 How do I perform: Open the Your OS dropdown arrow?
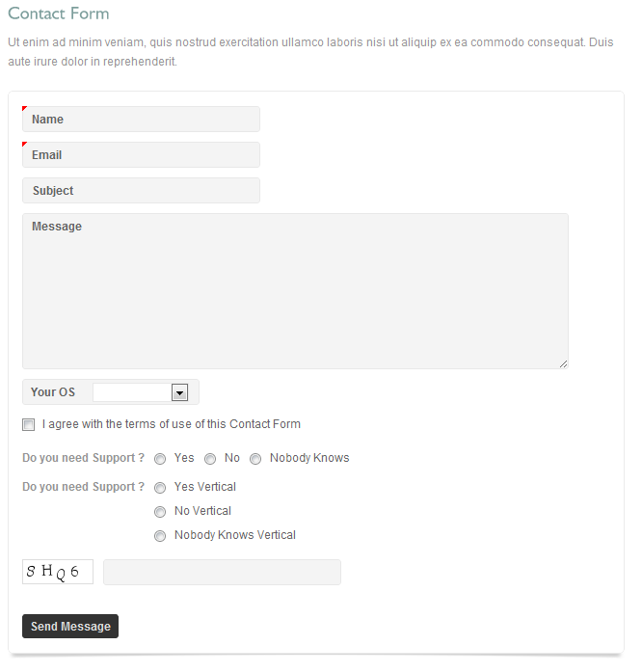click(178, 392)
